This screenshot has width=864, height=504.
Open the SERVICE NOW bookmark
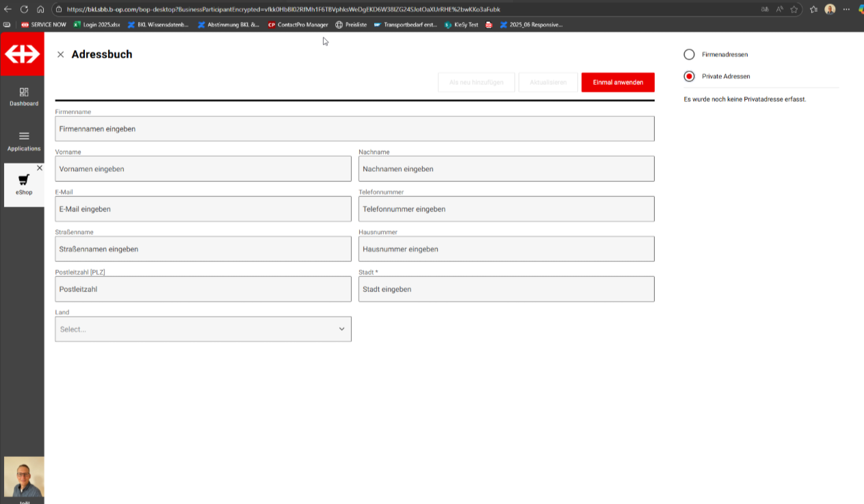click(x=44, y=25)
